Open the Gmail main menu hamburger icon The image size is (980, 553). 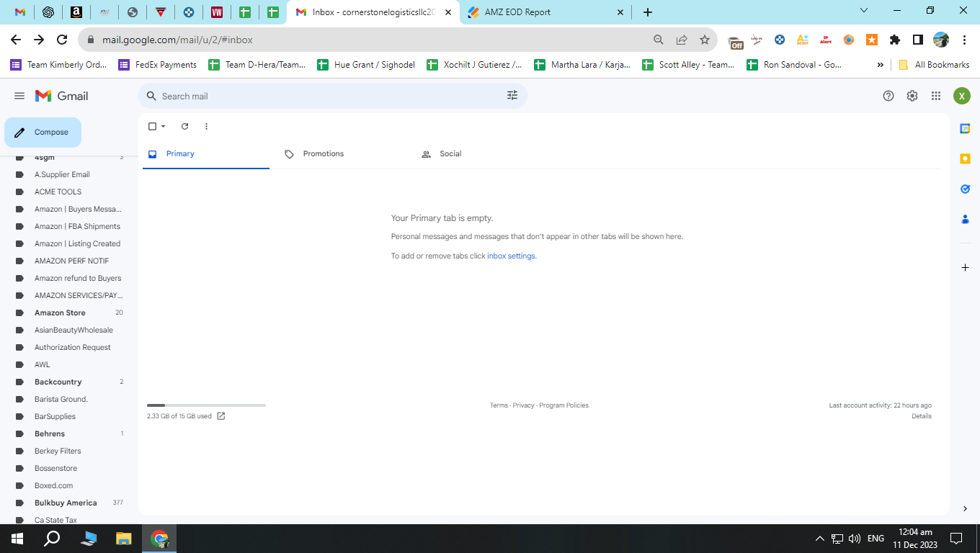19,96
